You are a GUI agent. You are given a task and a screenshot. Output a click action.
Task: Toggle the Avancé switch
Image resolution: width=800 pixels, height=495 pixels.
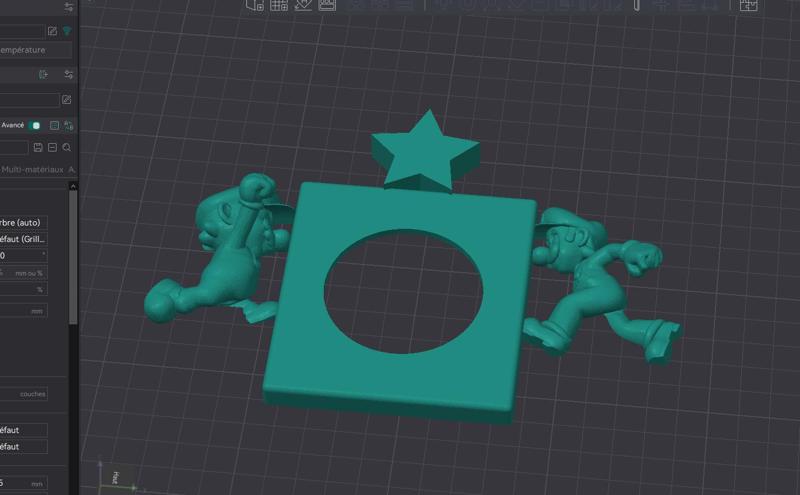click(35, 125)
